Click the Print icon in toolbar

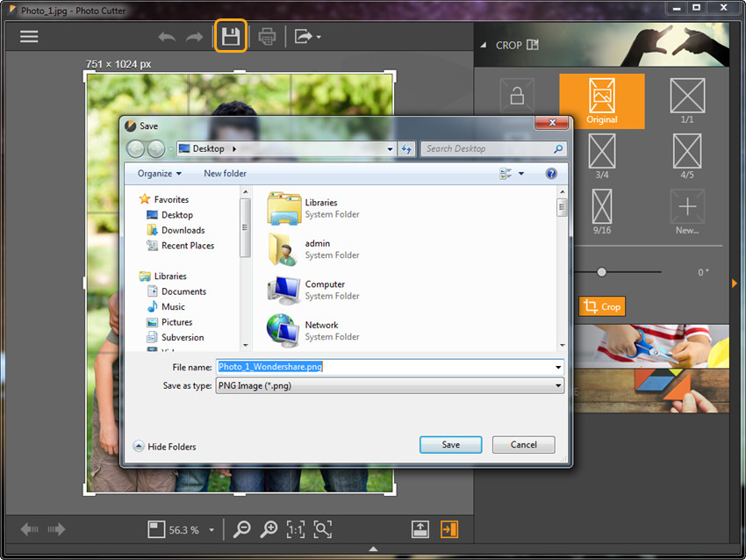coord(268,36)
